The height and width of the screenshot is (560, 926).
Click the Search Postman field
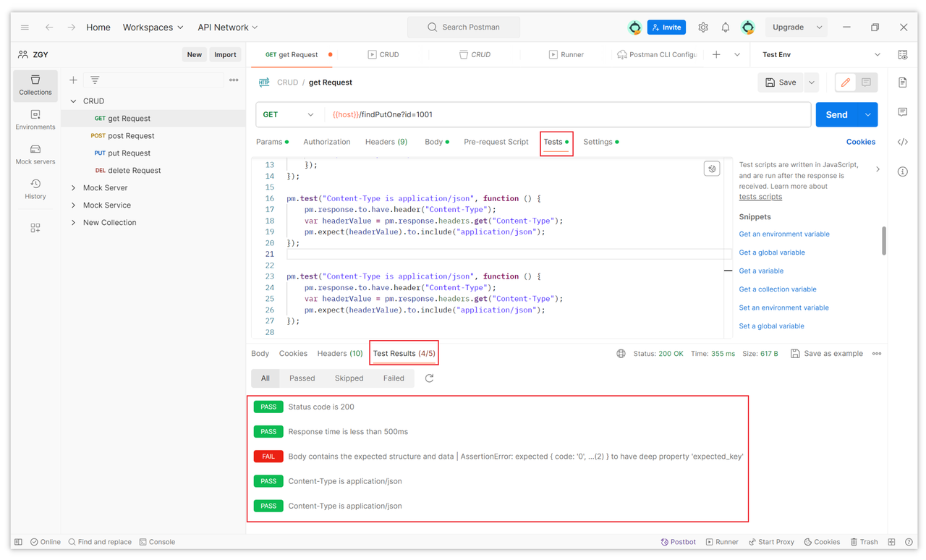click(463, 27)
